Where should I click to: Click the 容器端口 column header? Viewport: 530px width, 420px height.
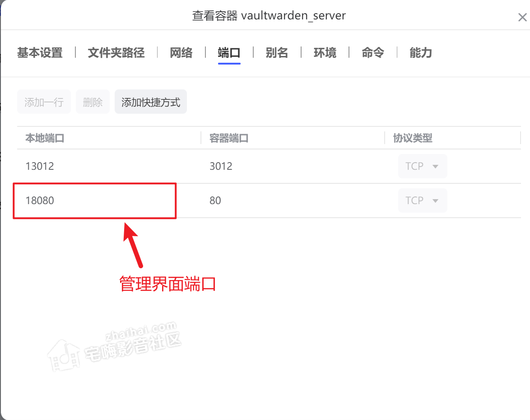(229, 138)
